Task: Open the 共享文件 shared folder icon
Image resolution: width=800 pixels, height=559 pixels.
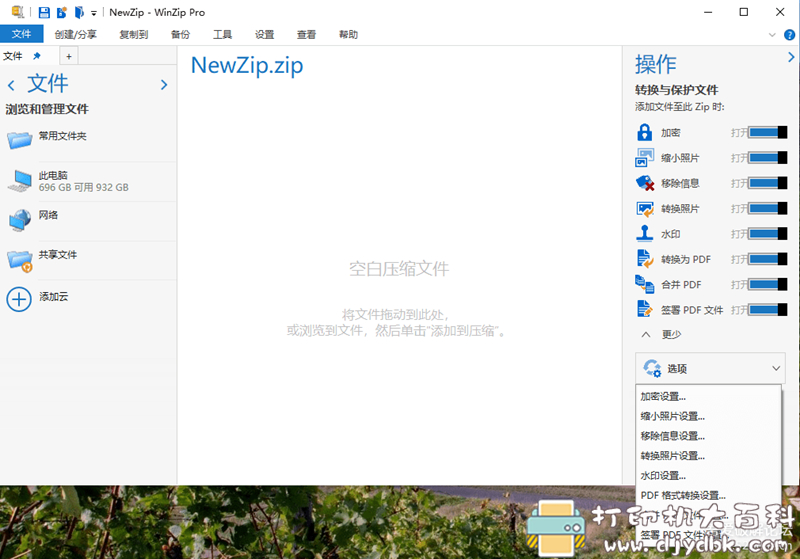Action: 20,261
